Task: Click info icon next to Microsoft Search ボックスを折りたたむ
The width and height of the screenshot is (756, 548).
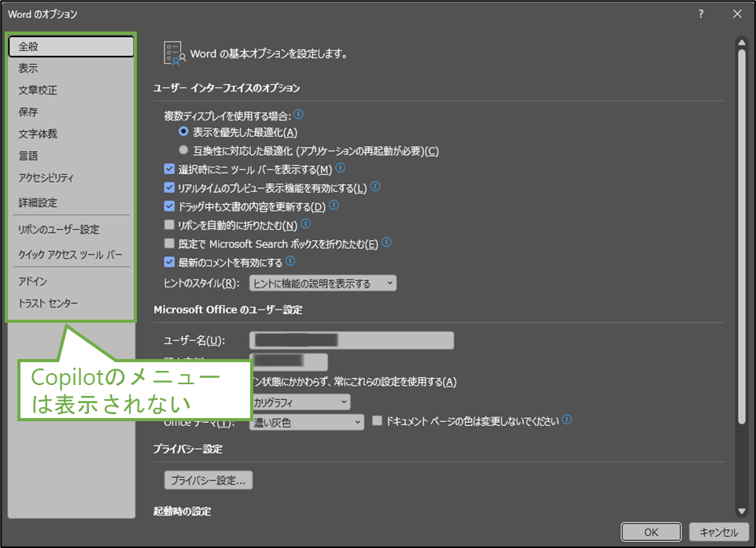Action: [x=387, y=243]
